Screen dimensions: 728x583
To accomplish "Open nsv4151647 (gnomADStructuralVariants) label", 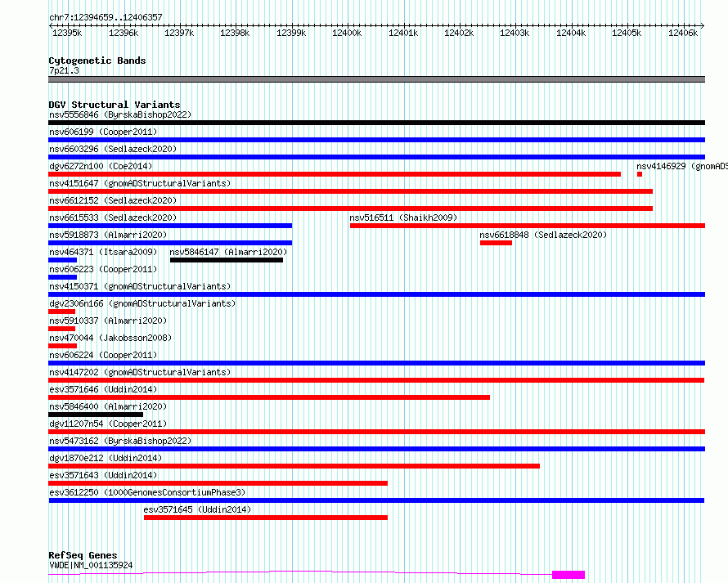I will [140, 183].
